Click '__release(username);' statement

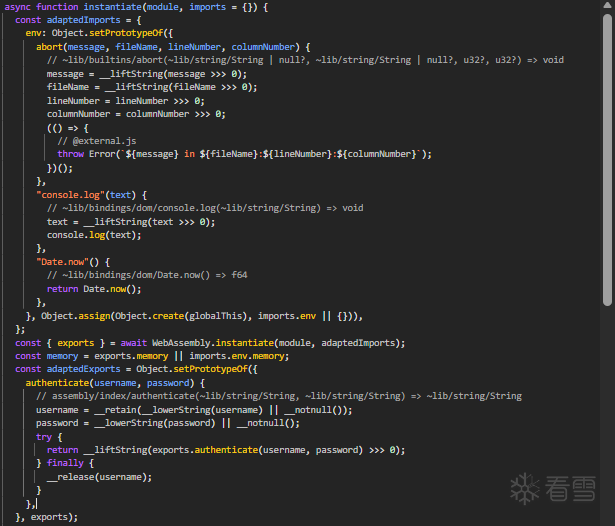tap(99, 477)
